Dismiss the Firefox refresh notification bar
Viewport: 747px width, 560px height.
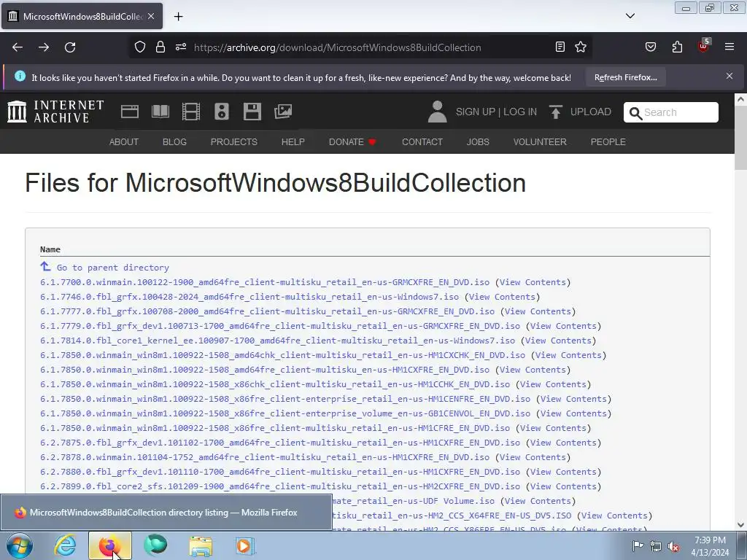(x=729, y=76)
